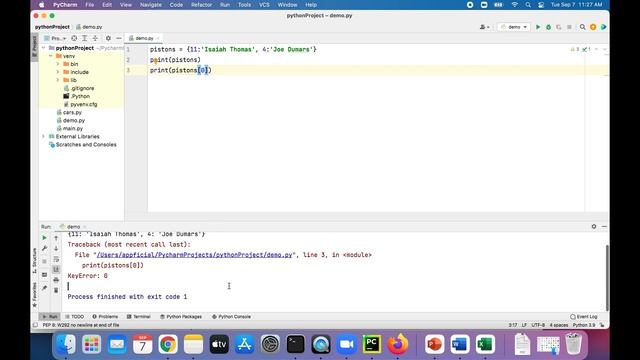Click the JetBrains Space icon in the toolbar
Image resolution: width=640 pixels, height=360 pixels.
pos(604,27)
